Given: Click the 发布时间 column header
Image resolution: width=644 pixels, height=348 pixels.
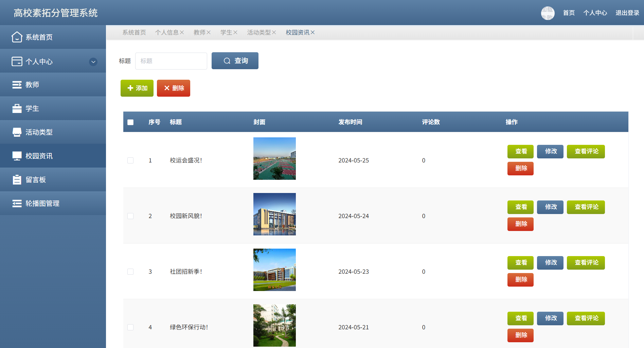Looking at the screenshot, I should pos(350,122).
